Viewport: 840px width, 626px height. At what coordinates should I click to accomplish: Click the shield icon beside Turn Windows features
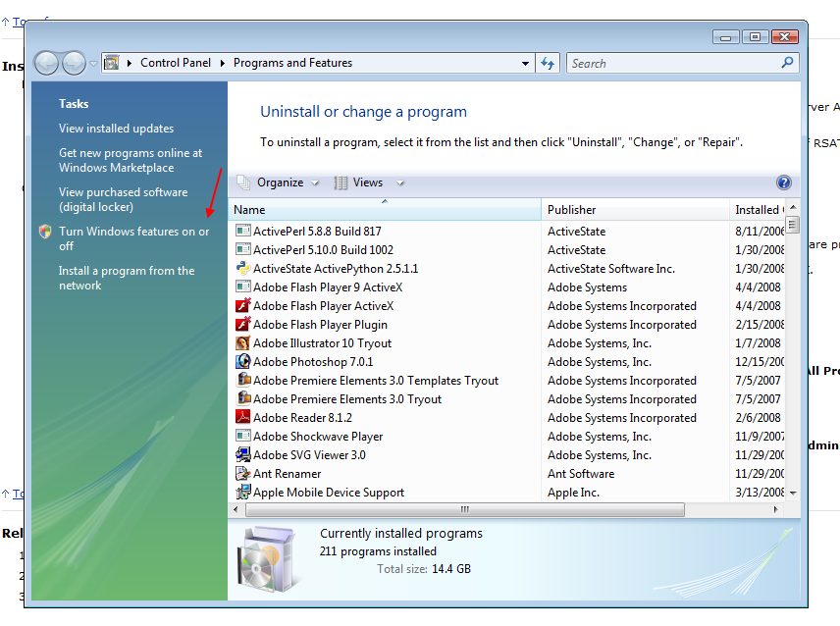tap(45, 232)
